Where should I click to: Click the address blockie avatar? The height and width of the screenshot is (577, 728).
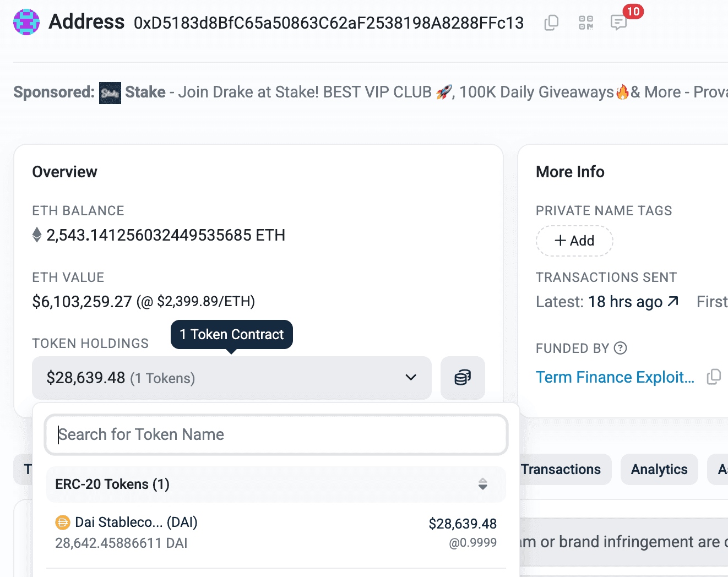click(26, 22)
